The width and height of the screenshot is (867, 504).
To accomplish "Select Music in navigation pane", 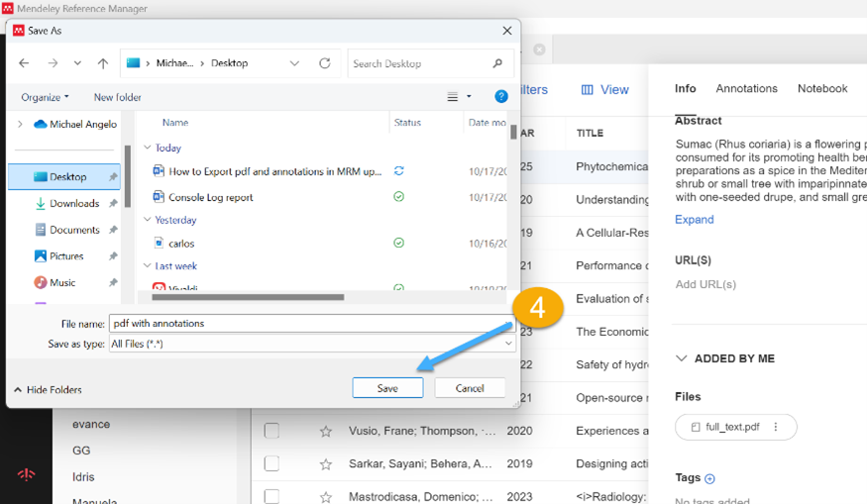I will click(x=54, y=283).
